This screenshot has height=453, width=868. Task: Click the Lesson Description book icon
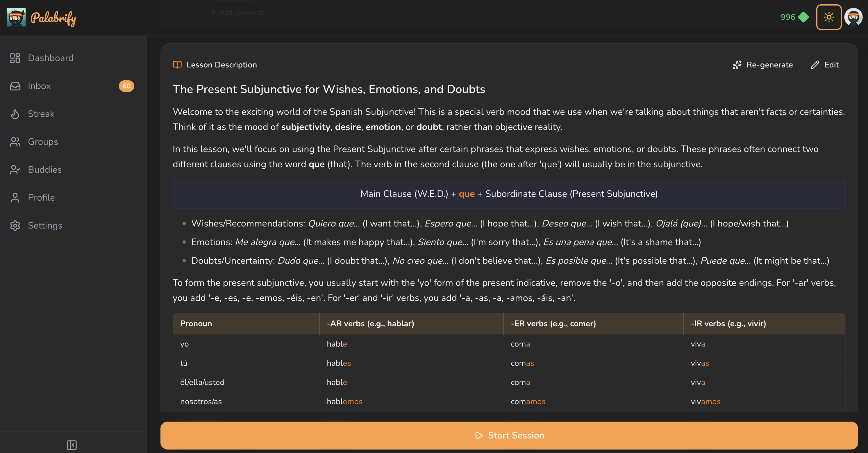click(x=177, y=65)
